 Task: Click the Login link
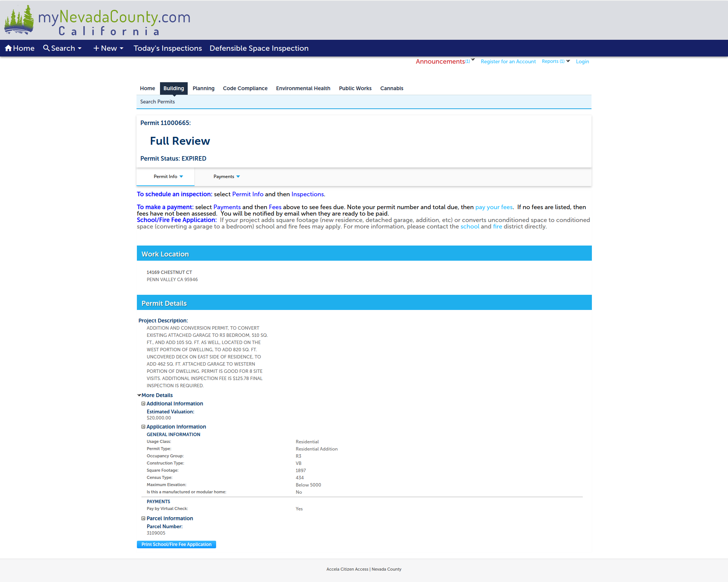[582, 61]
